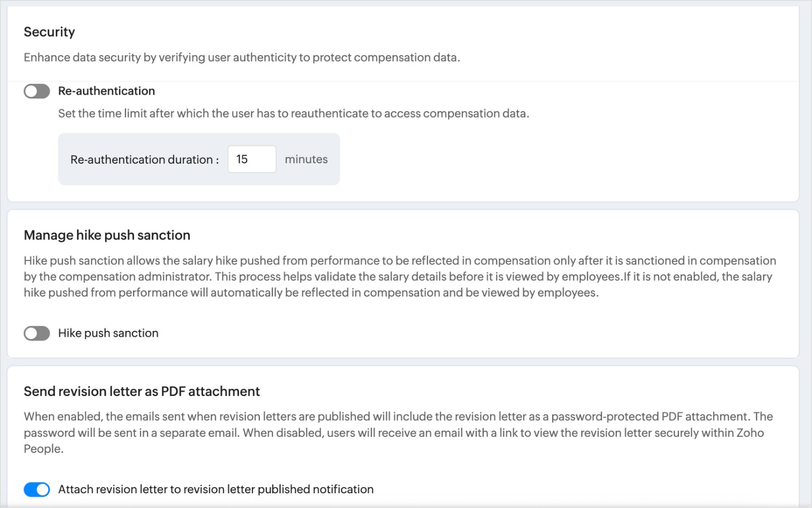Select the "Send revision letter as PDF attachment" heading
This screenshot has height=508, width=812.
pyautogui.click(x=142, y=392)
